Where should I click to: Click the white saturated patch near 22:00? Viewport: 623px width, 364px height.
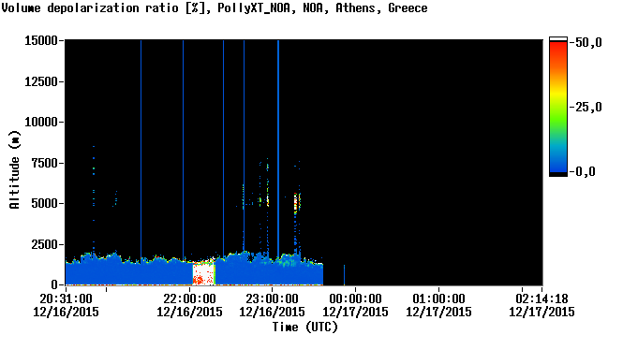coord(203,274)
